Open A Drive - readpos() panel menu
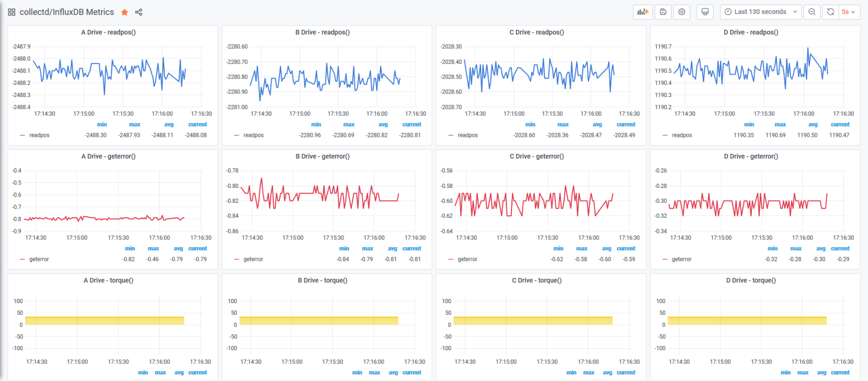Viewport: 868px width, 381px height. click(109, 32)
